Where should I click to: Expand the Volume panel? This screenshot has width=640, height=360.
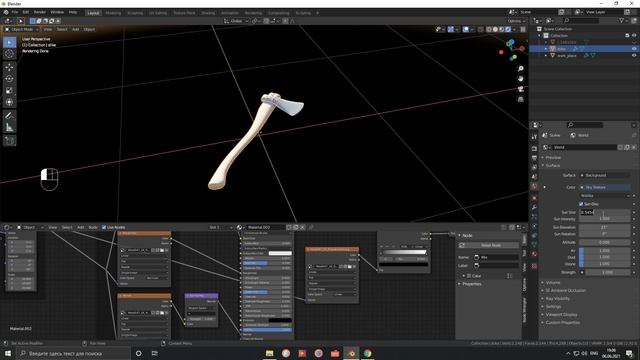pos(553,282)
